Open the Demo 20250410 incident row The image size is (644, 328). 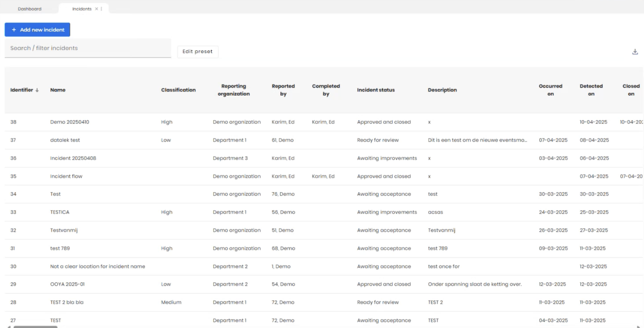[x=70, y=122]
